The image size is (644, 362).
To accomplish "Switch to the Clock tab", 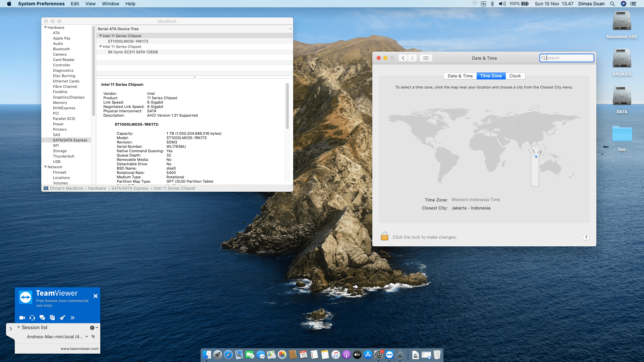I will [515, 76].
